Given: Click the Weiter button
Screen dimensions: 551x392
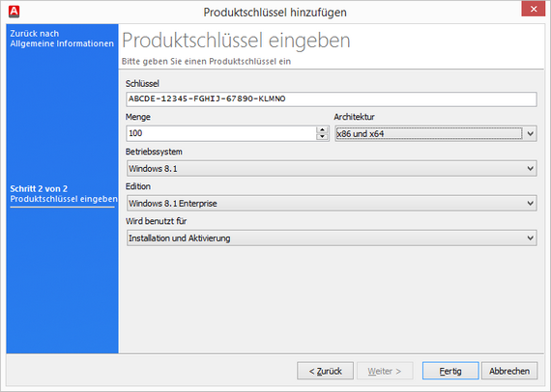Looking at the screenshot, I should (x=385, y=371).
